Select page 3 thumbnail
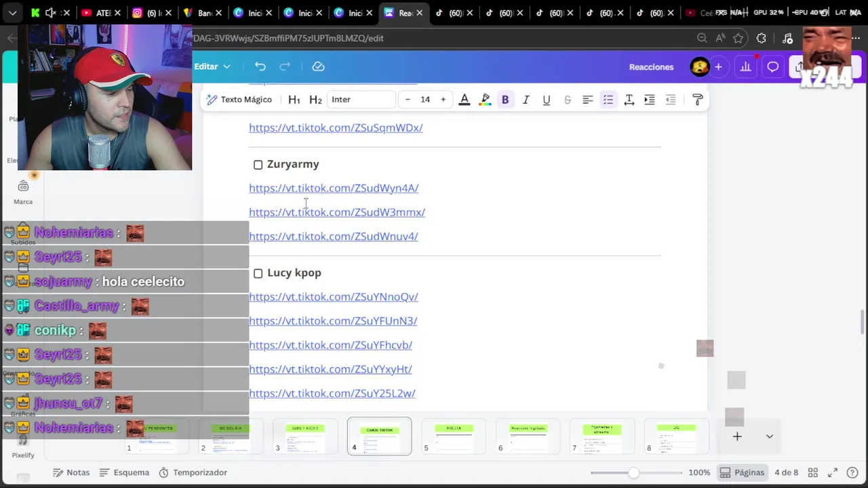 coord(304,436)
